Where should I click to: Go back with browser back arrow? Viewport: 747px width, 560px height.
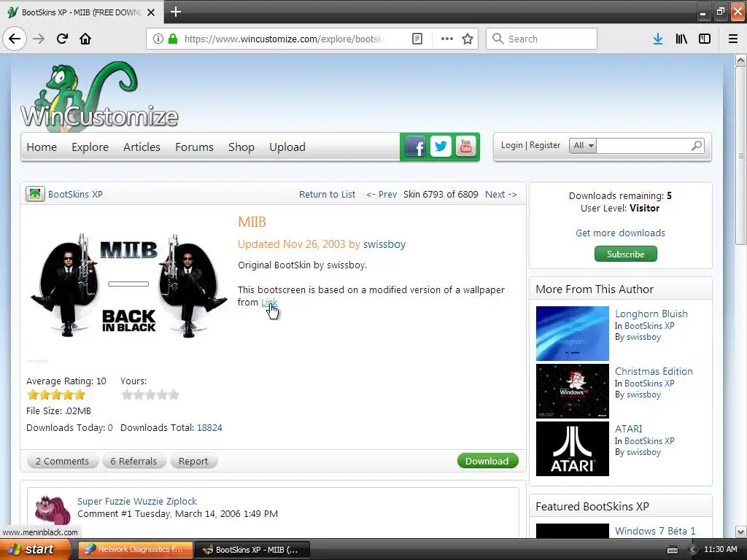(x=15, y=39)
